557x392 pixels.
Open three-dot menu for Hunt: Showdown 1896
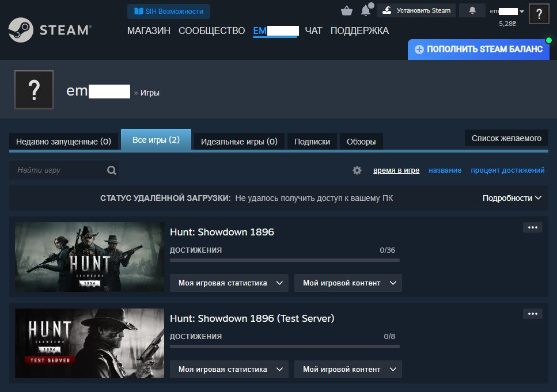532,227
